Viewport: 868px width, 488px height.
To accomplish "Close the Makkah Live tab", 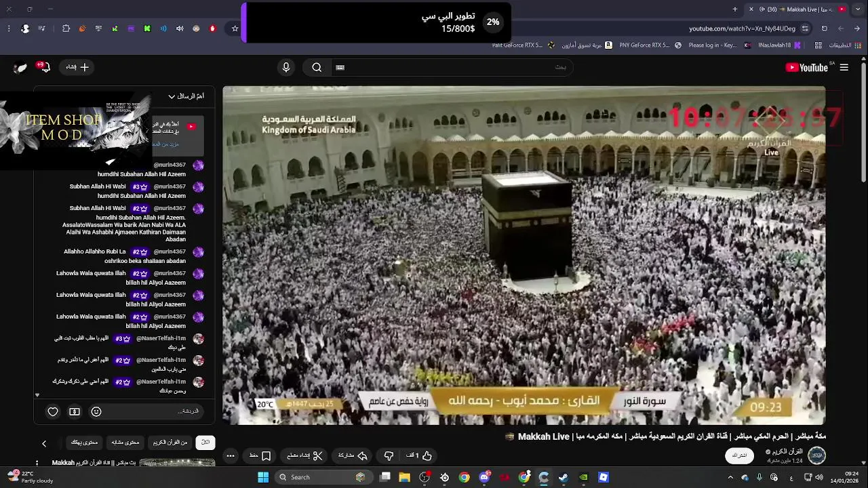I will 751,9.
